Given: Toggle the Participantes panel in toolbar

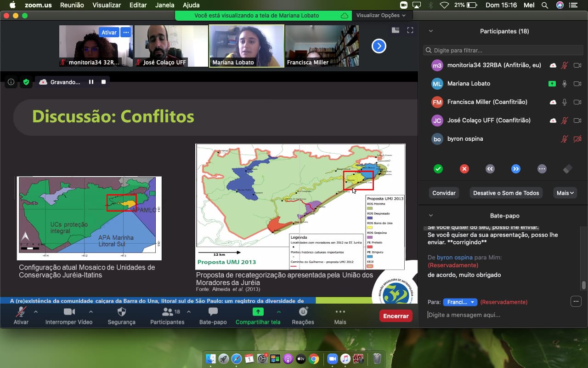Looking at the screenshot, I should pos(167,315).
